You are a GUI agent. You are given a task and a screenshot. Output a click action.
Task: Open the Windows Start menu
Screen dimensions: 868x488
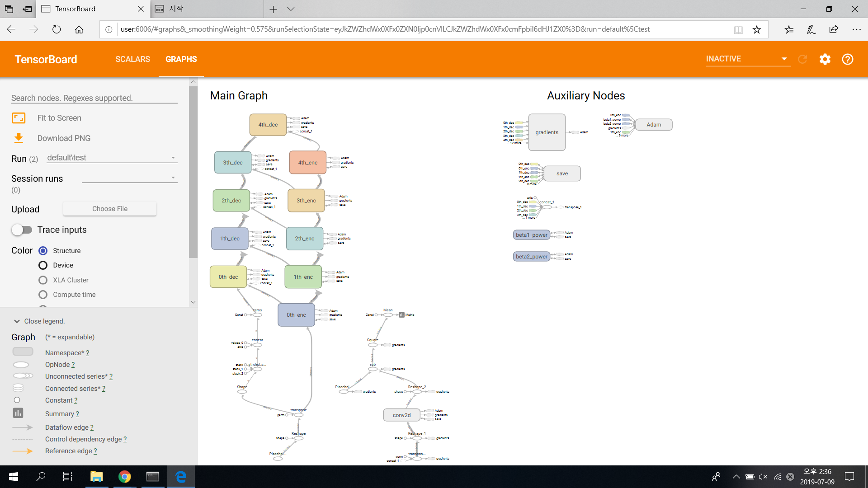(x=14, y=477)
